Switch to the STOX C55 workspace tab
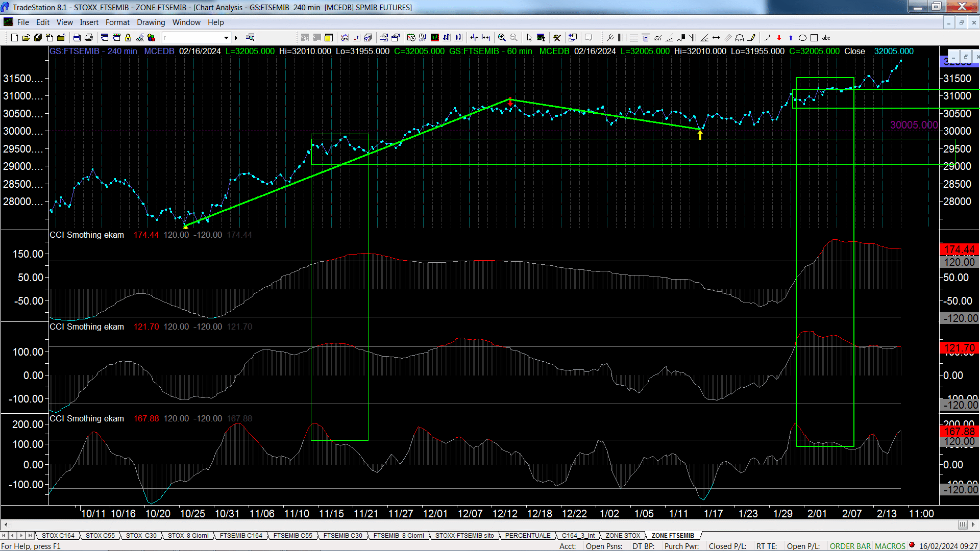The image size is (980, 551). point(100,535)
